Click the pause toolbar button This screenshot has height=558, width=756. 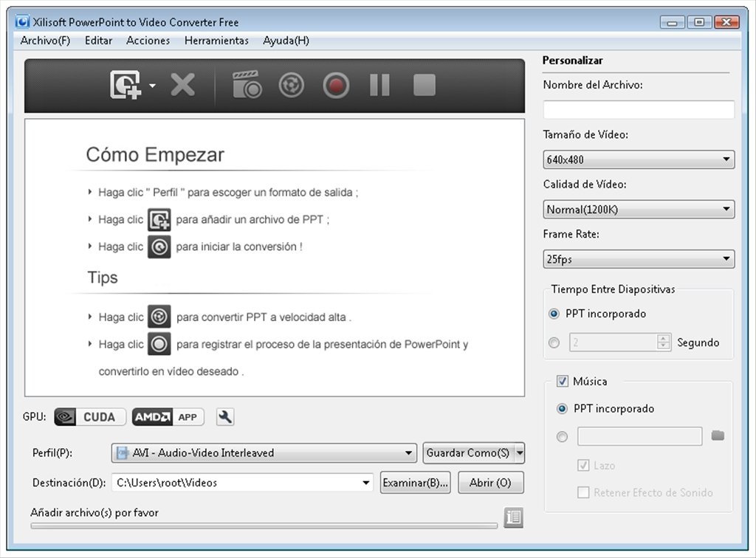(x=379, y=86)
